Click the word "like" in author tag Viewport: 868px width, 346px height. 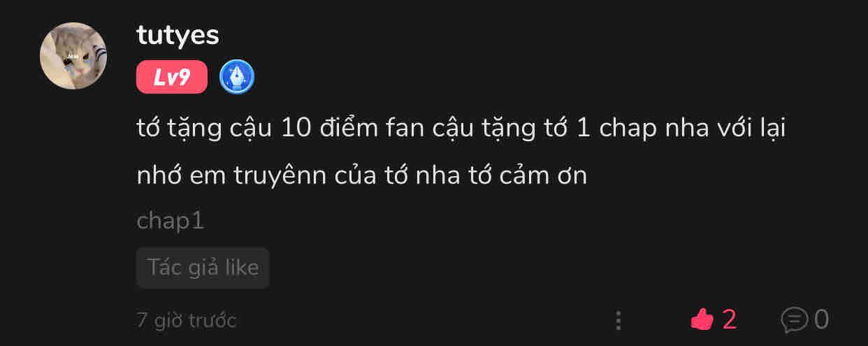click(241, 267)
